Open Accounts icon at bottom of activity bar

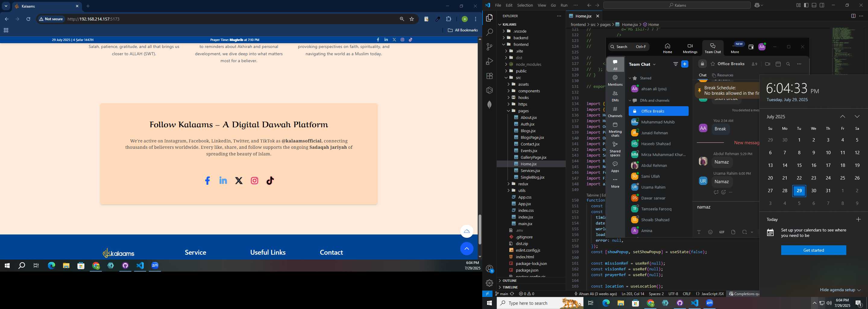489,269
